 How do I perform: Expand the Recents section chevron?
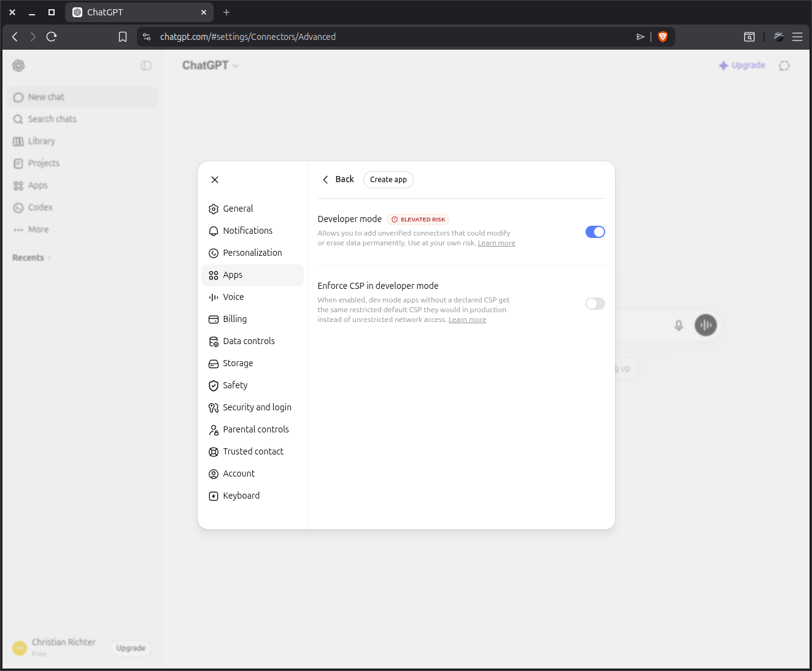coord(50,258)
